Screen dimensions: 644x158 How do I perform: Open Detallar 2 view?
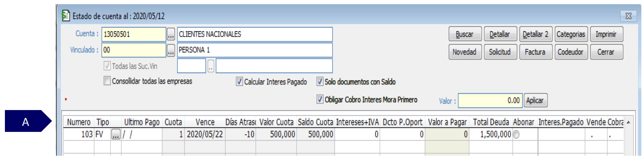535,34
